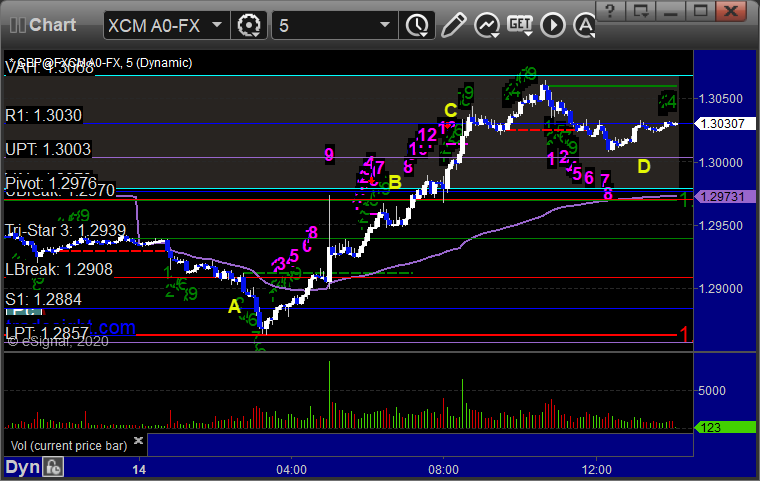Minimize the chart window
The height and width of the screenshot is (481, 760).
click(x=670, y=11)
